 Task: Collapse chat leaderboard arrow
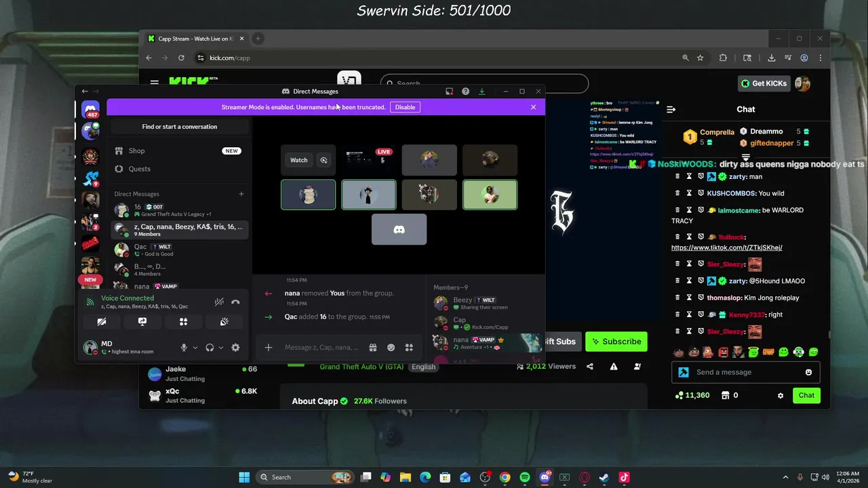(745, 156)
